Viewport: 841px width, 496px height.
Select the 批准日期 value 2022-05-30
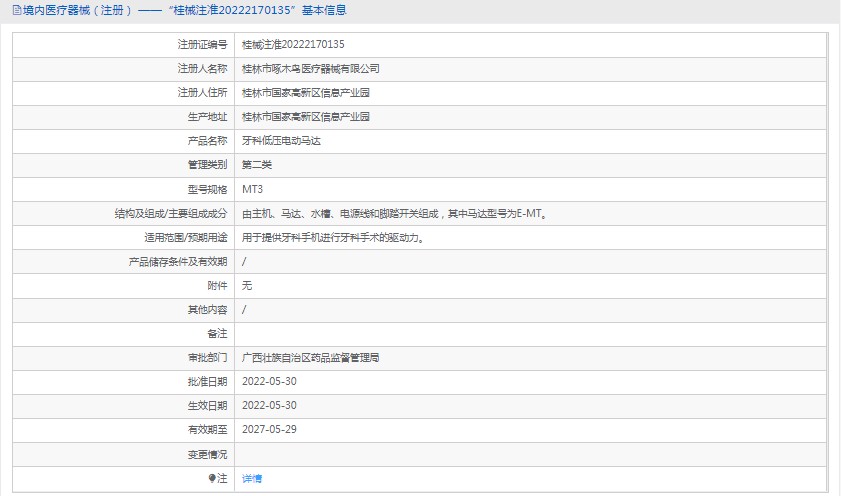coord(269,382)
